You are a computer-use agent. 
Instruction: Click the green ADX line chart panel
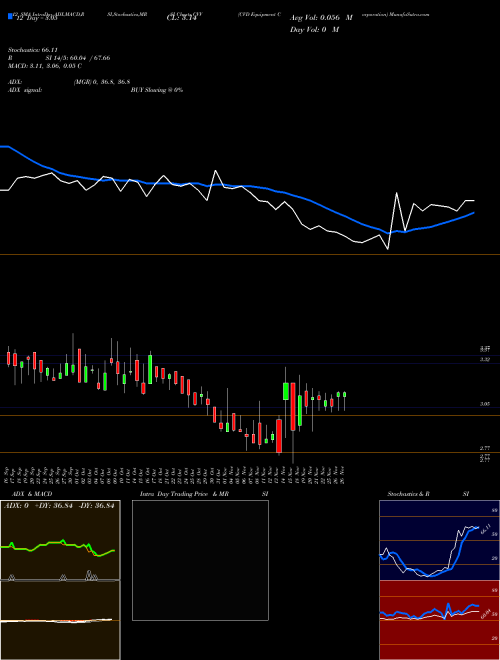tap(60, 540)
